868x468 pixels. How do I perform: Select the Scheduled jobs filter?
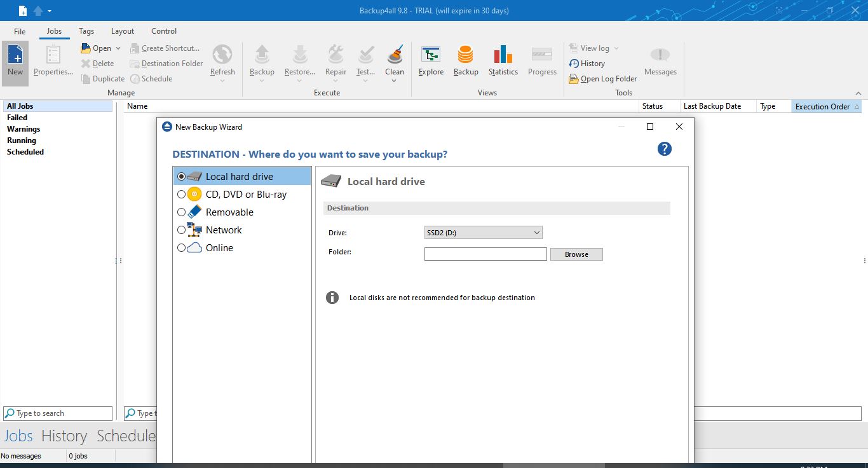25,152
